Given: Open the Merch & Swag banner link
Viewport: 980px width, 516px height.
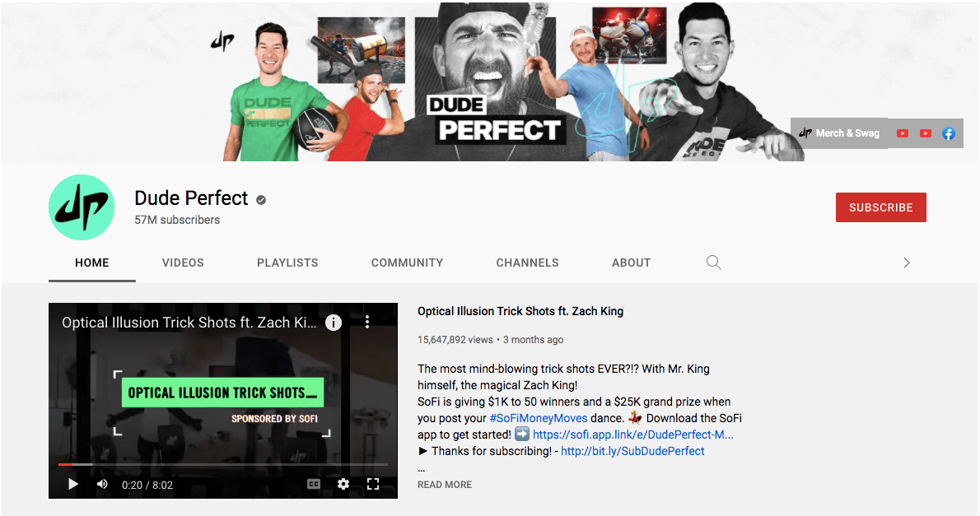Looking at the screenshot, I should (839, 133).
